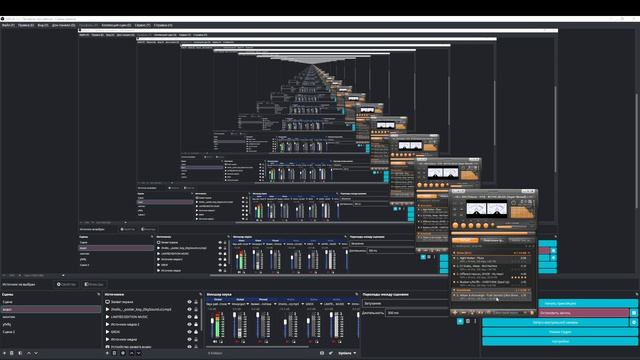This screenshot has width=640, height=360.
Task: Click the AIMP orange track progress bar
Action: [x=493, y=233]
